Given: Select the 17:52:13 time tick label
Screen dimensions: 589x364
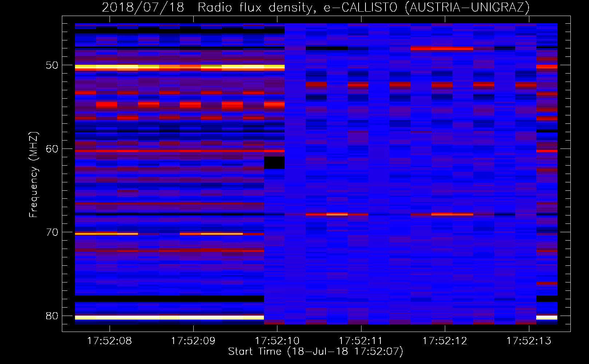Looking at the screenshot, I should pyautogui.click(x=529, y=341).
